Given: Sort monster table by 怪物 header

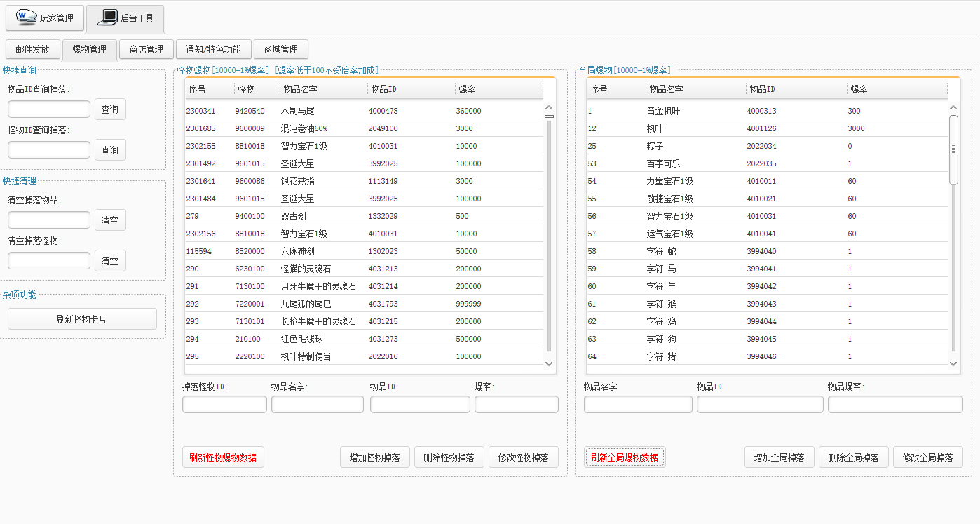Looking at the screenshot, I should 257,89.
